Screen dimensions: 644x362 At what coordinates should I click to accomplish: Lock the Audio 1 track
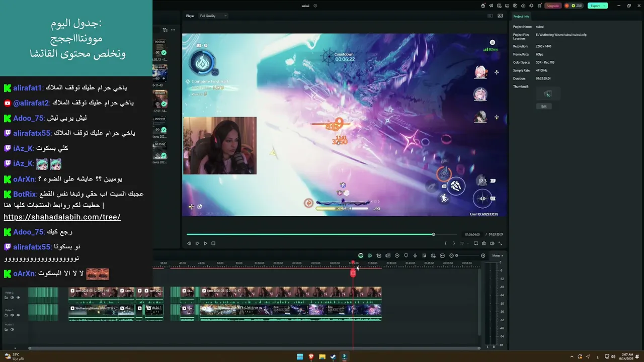pos(6,329)
